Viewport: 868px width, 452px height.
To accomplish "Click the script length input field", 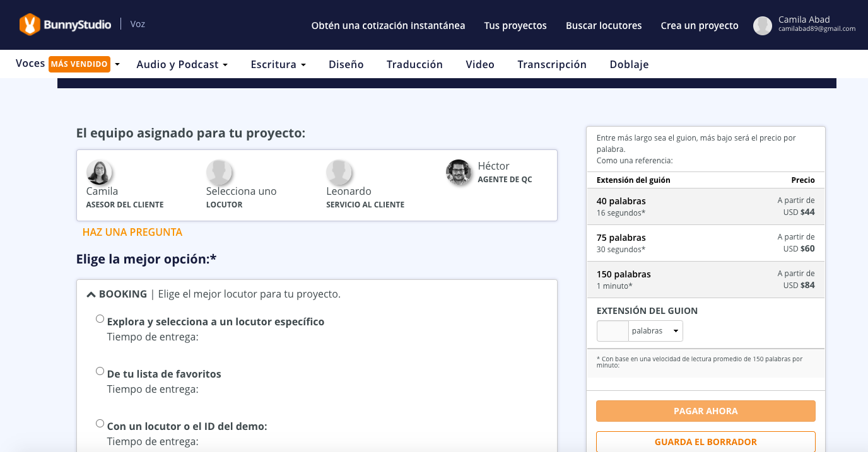I will (x=613, y=331).
